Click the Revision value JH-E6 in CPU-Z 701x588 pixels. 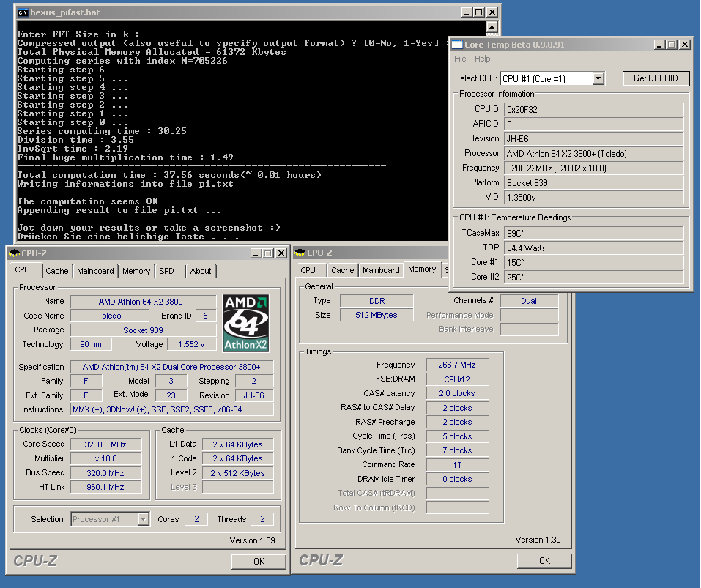pyautogui.click(x=254, y=395)
